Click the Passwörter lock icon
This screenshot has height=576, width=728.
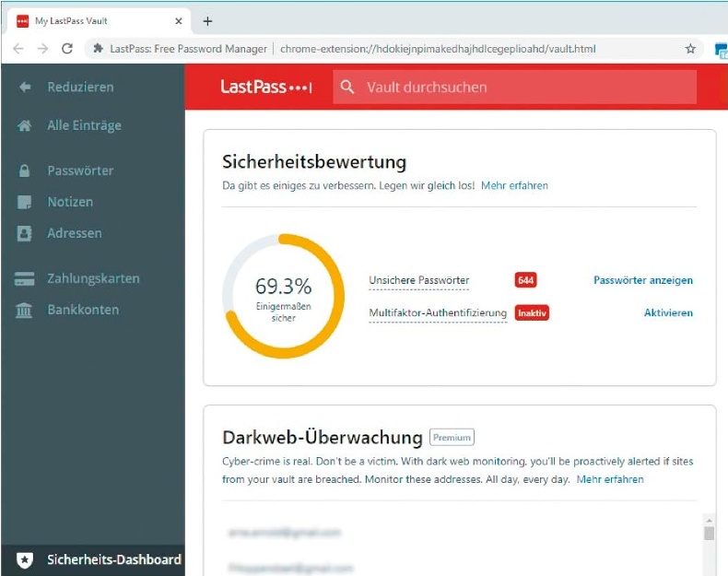[x=24, y=170]
